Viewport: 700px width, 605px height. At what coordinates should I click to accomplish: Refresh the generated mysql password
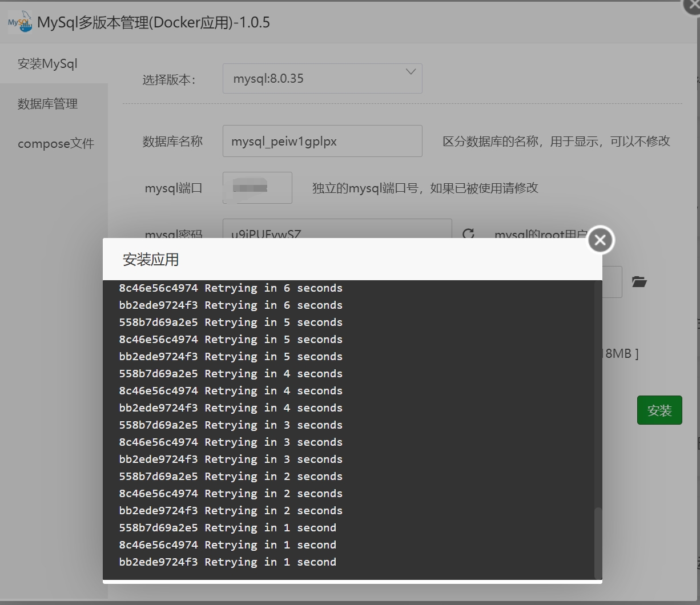click(468, 233)
